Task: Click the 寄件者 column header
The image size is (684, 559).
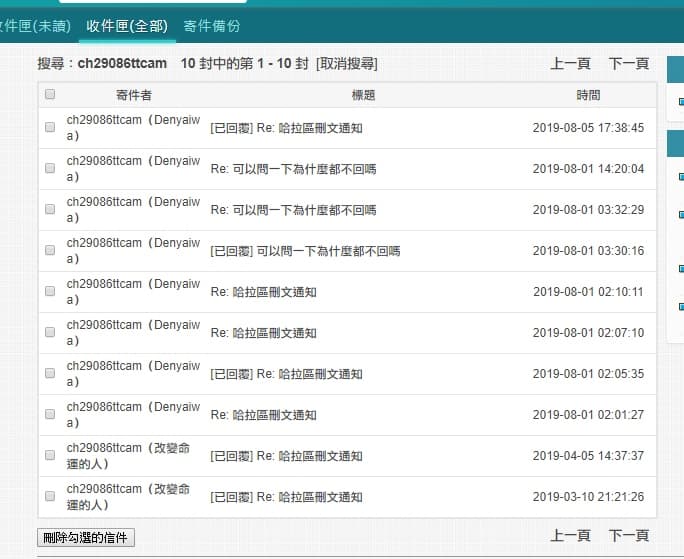Action: [x=133, y=95]
